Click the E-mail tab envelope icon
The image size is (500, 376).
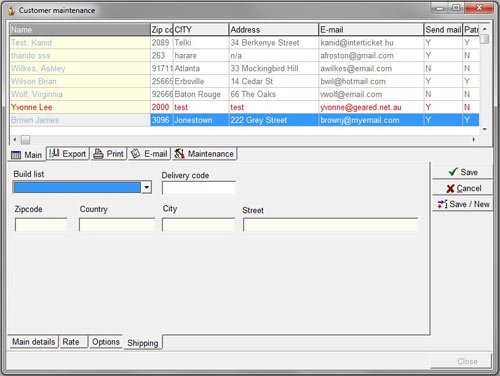135,154
